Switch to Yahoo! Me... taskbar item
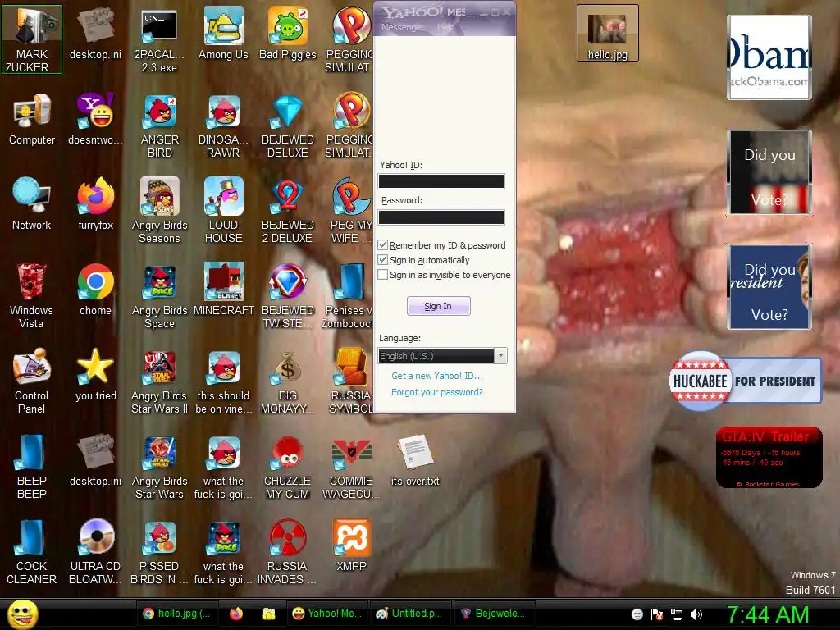 click(328, 614)
